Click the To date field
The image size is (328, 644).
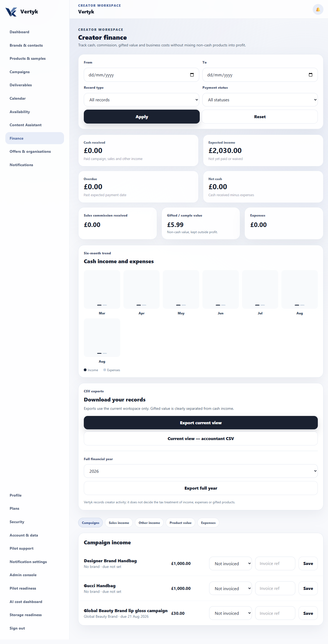[x=260, y=75]
